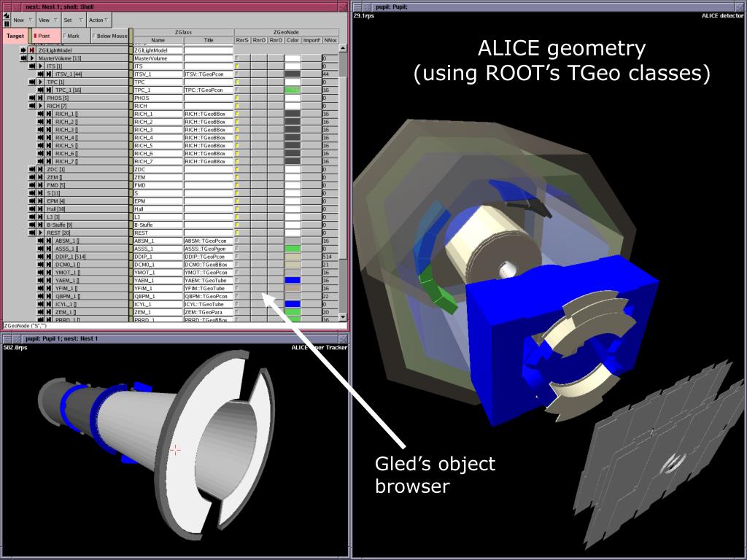Expand the L3 [3] tree node
Image resolution: width=747 pixels, height=560 pixels.
pos(41,217)
